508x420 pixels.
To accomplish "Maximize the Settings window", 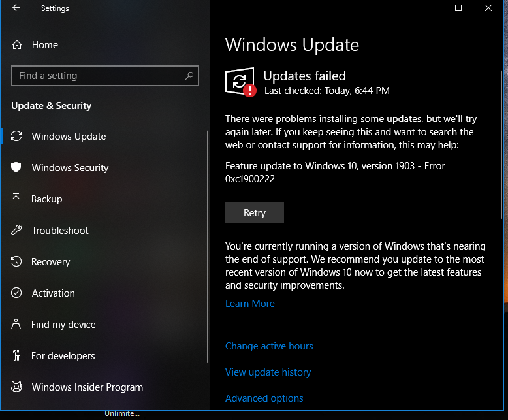I will coord(458,8).
